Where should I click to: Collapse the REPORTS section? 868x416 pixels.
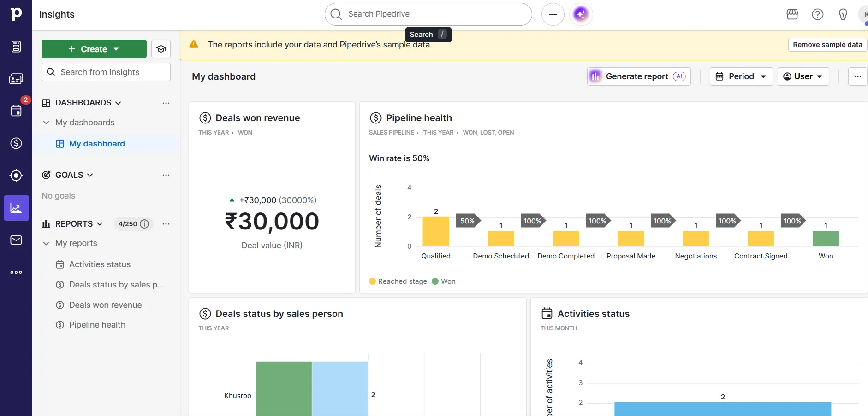coord(100,224)
